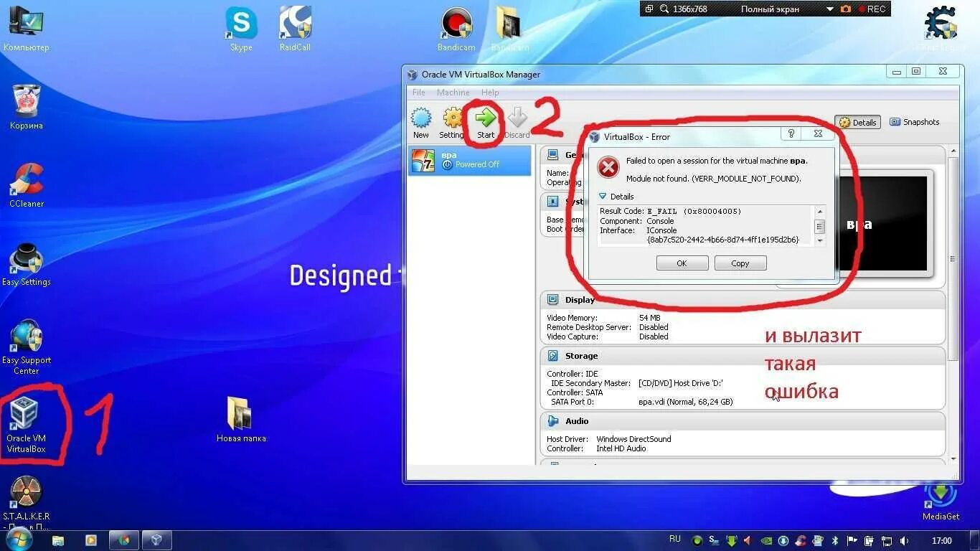Click the E_FAIL (0x80004005) result code

[x=694, y=212]
